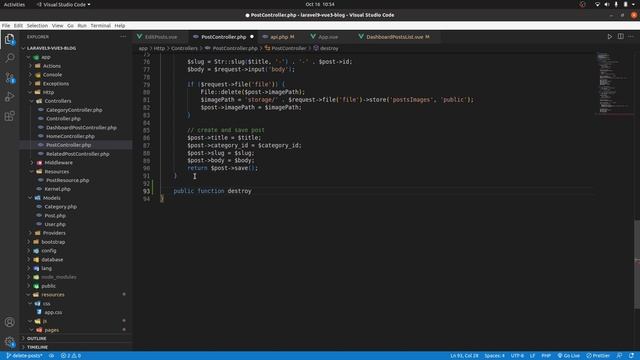Switch to the api.php tab
The height and width of the screenshot is (360, 640).
279,37
